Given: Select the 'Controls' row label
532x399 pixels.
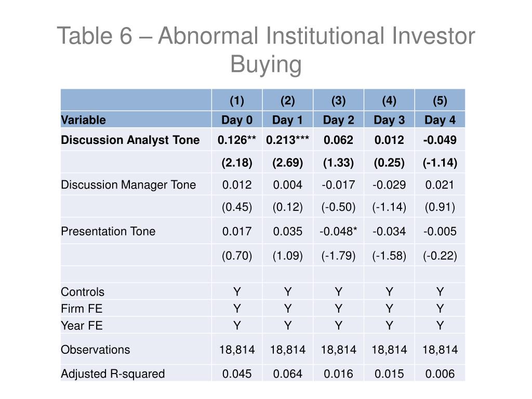Looking at the screenshot, I should click(83, 292).
